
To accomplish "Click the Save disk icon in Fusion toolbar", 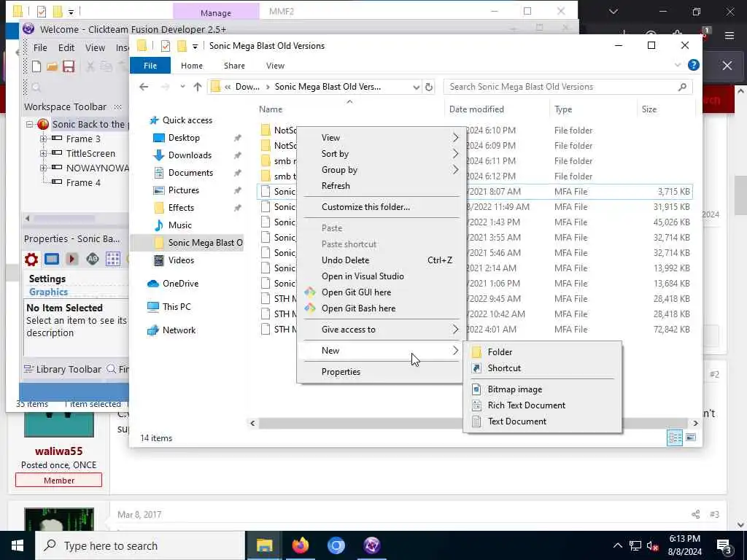I will tap(69, 66).
